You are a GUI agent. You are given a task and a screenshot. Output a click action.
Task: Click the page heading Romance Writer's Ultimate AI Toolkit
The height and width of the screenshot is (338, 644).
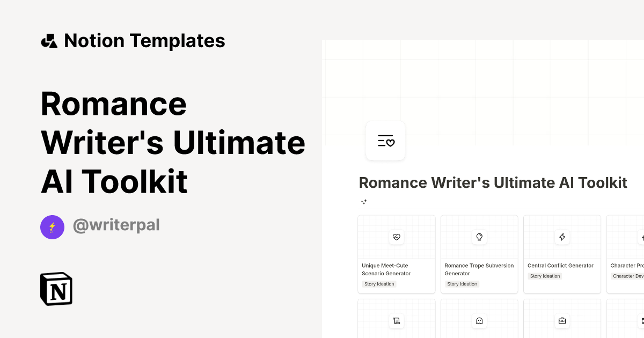[493, 182]
